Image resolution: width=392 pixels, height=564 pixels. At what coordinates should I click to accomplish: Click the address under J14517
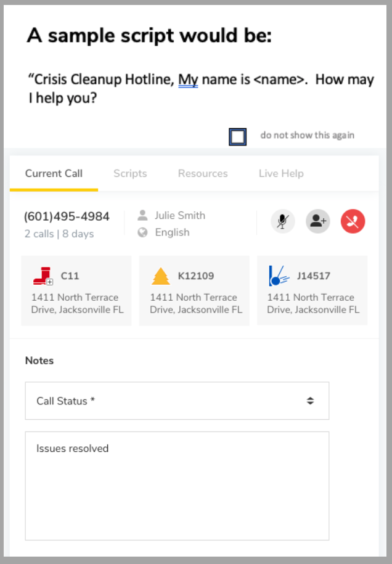pos(313,304)
